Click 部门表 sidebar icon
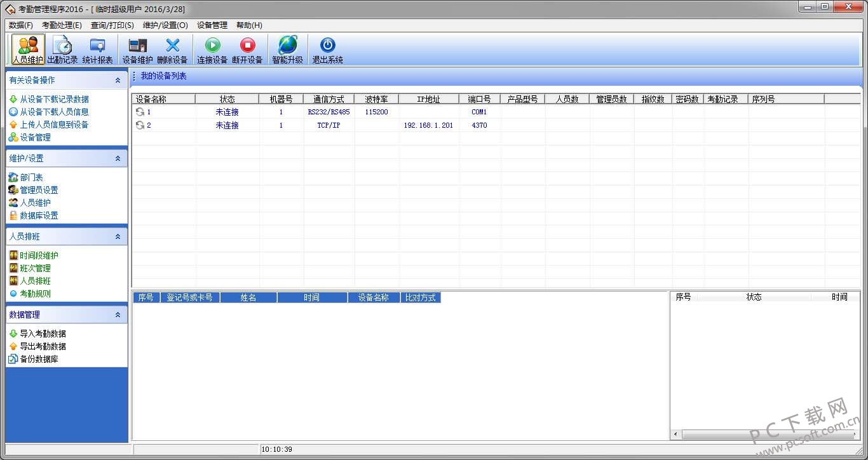The image size is (868, 460). 13,177
